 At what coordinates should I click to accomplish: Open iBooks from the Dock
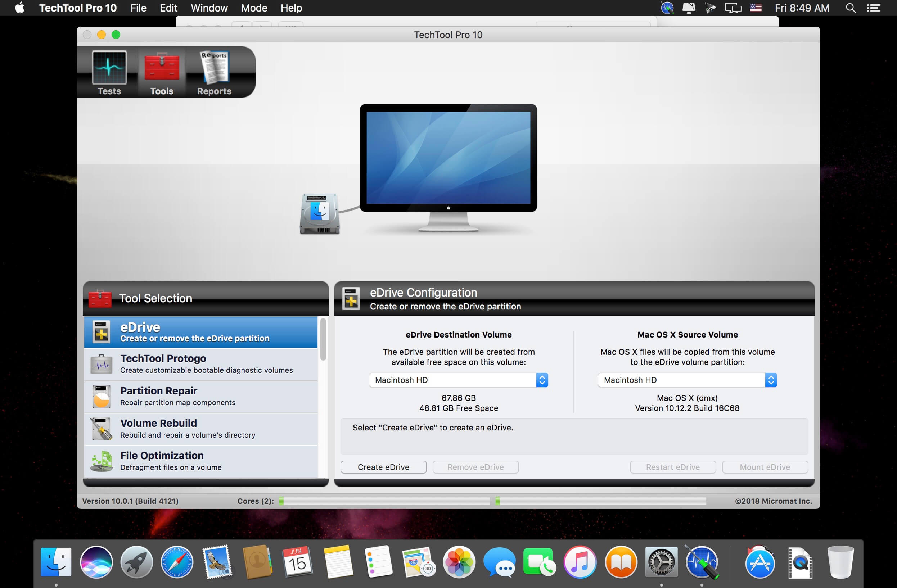pos(621,562)
